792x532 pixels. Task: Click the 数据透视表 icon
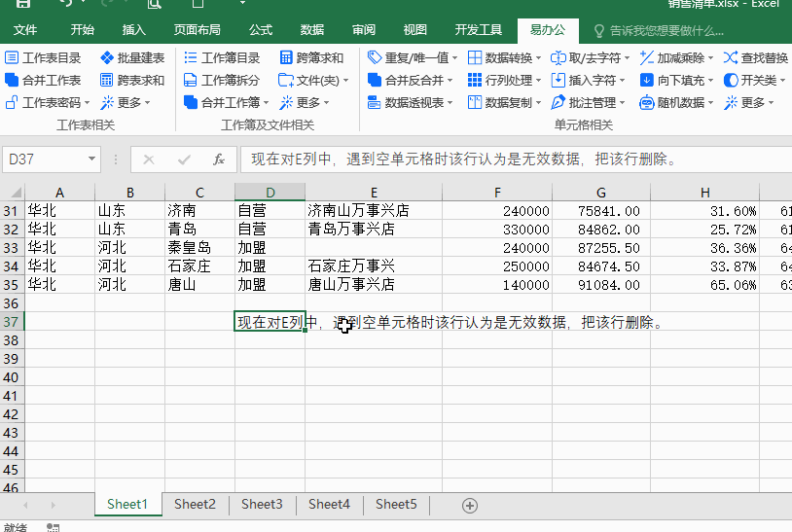pyautogui.click(x=375, y=102)
